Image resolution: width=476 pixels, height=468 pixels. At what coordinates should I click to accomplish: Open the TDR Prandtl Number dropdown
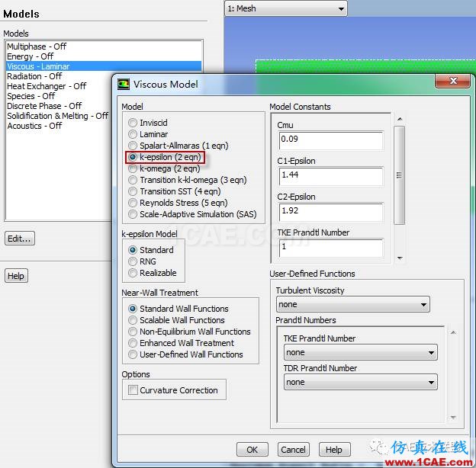click(x=360, y=382)
